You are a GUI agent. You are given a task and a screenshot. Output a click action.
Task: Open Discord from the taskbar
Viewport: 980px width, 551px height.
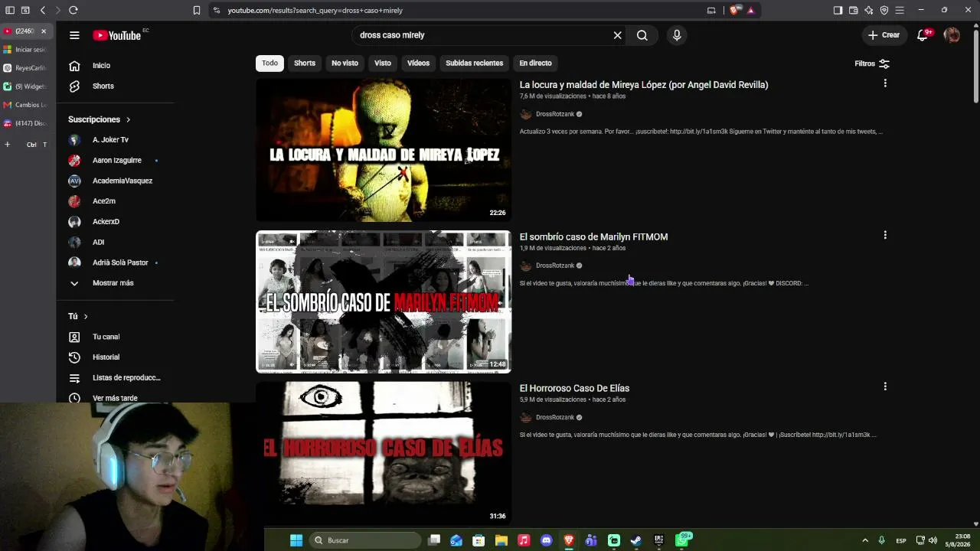pos(546,540)
